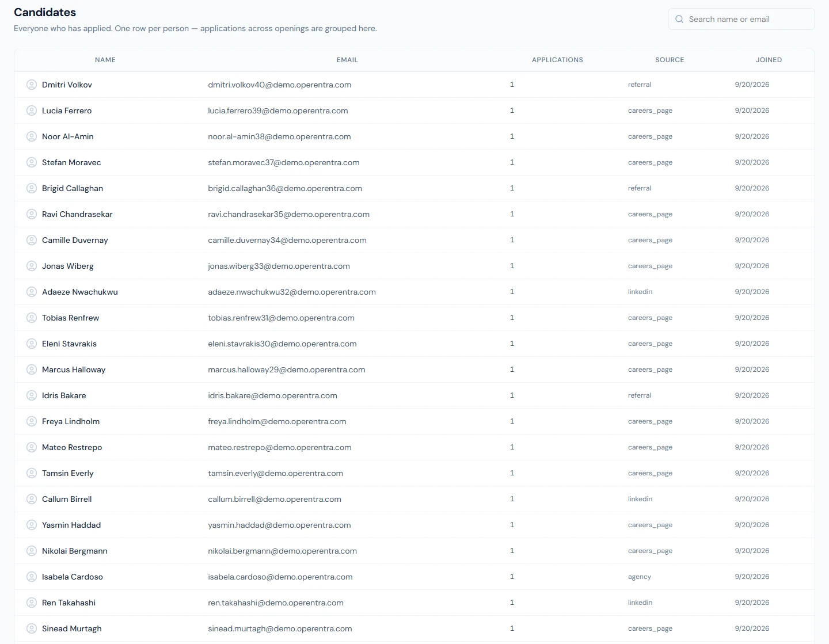
Task: Click Noor Al-Amin's avatar icon
Action: click(32, 136)
